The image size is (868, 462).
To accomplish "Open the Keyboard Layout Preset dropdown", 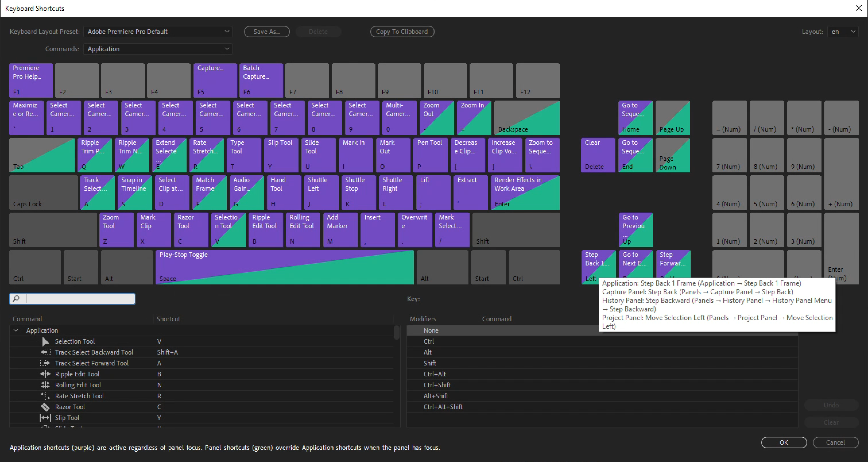I will pos(158,32).
